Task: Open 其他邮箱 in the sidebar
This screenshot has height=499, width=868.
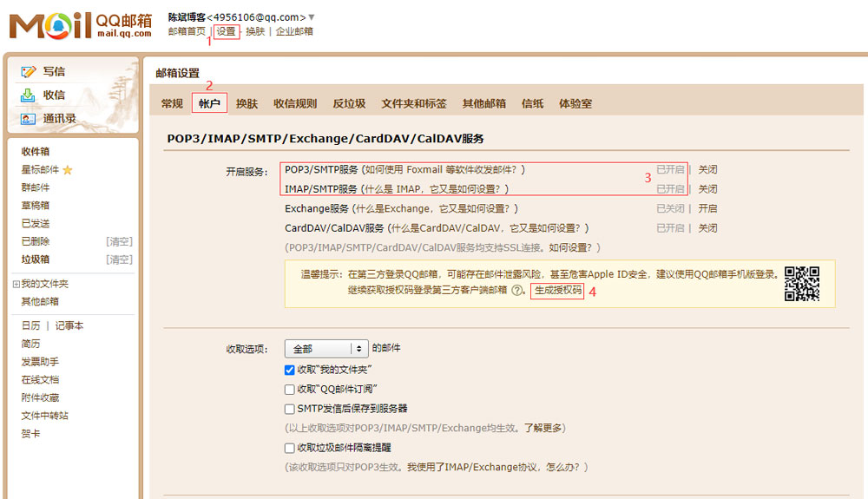Action: [x=40, y=301]
